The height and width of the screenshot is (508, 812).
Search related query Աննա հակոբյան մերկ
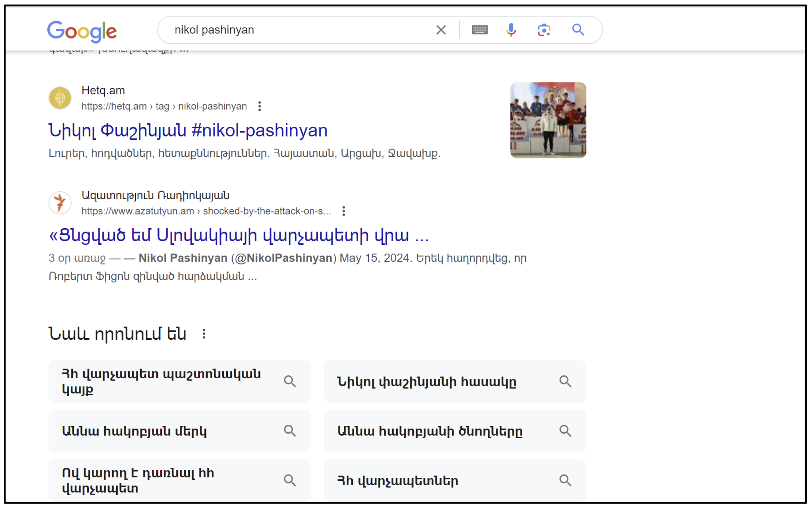click(179, 431)
